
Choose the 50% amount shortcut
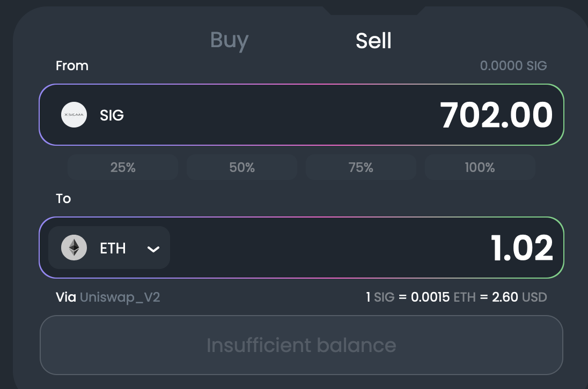tap(242, 168)
